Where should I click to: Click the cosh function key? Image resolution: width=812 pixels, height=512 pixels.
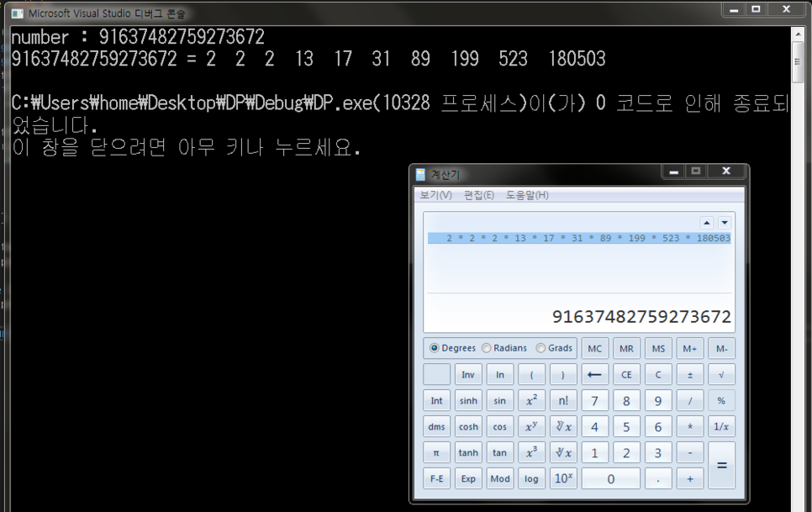[x=468, y=426]
